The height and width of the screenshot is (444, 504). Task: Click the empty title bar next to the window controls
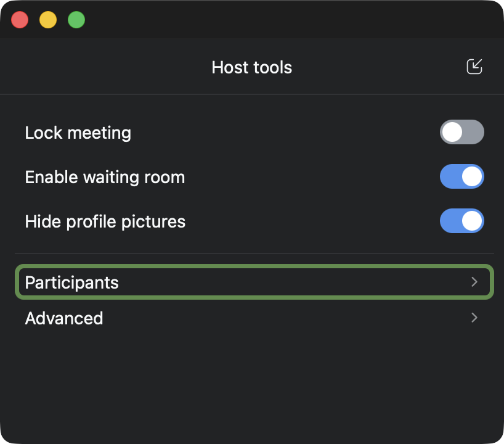pyautogui.click(x=277, y=20)
